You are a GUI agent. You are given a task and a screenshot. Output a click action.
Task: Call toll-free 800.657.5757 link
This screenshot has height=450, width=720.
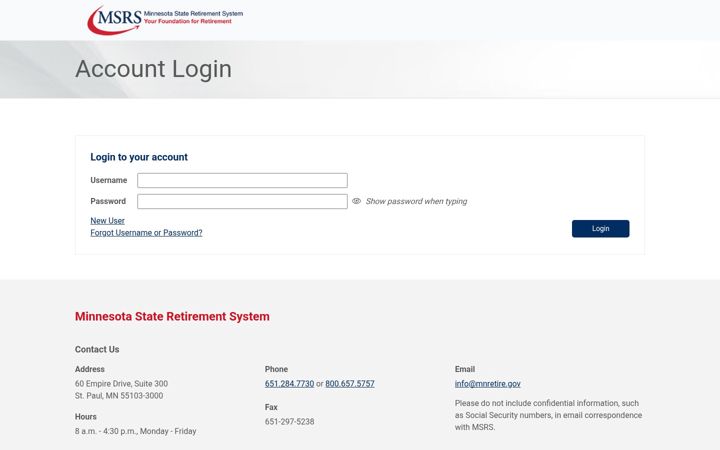350,384
